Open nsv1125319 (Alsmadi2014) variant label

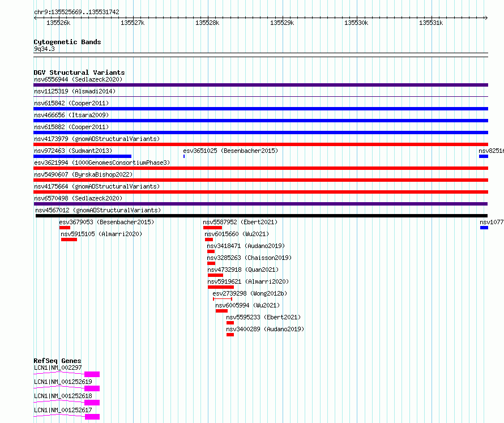tap(75, 91)
